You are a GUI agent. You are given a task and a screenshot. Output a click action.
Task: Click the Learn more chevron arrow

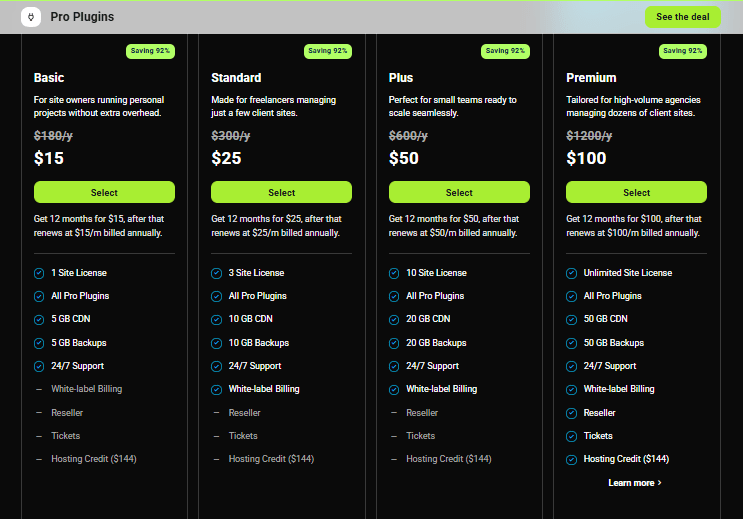click(660, 483)
